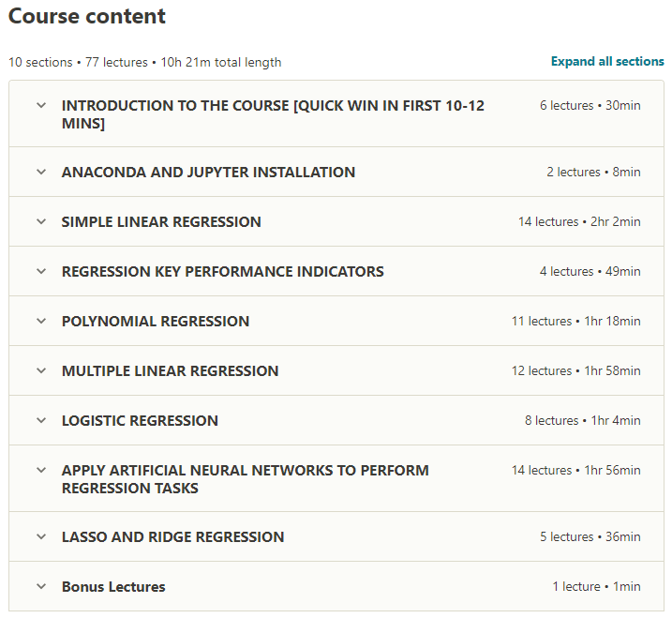Expand the Introduction to the Course chevron
This screenshot has width=672, height=618.
pyautogui.click(x=41, y=105)
